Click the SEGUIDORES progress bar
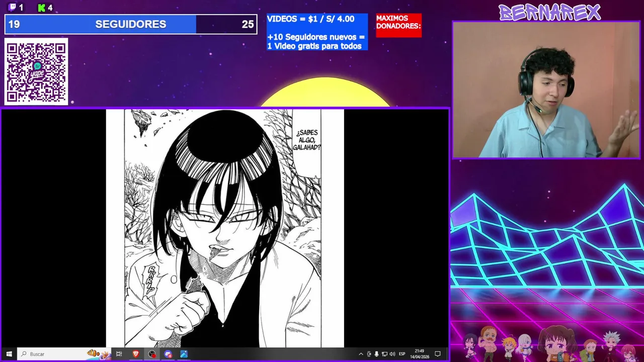Viewport: 644px width, 362px height. [x=131, y=24]
